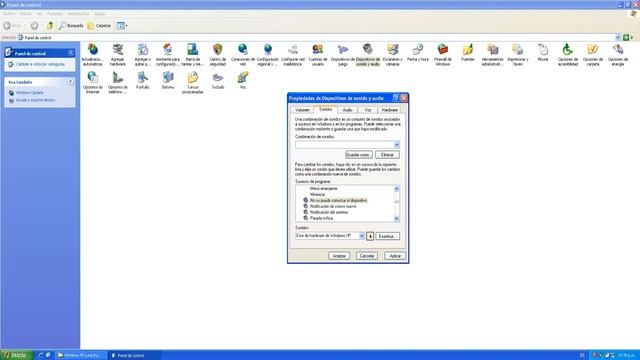Click Carpetas toolbar button
This screenshot has height=360, width=640.
point(99,26)
